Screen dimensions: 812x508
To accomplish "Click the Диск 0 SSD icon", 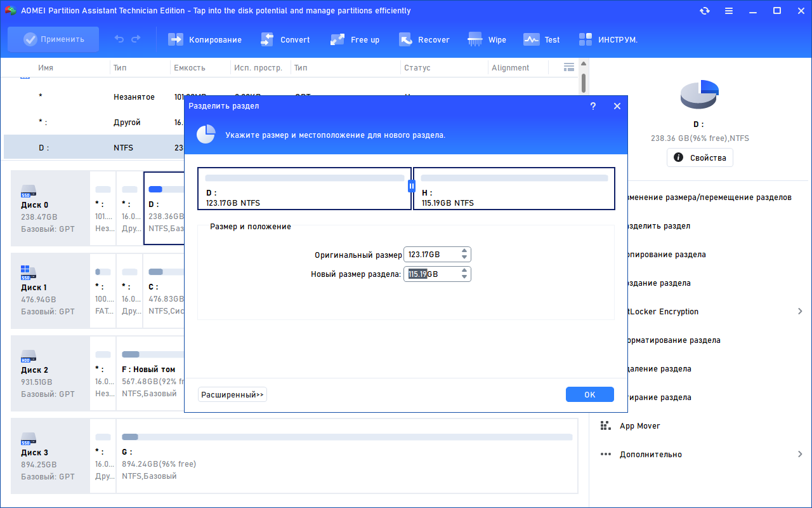I will [29, 191].
